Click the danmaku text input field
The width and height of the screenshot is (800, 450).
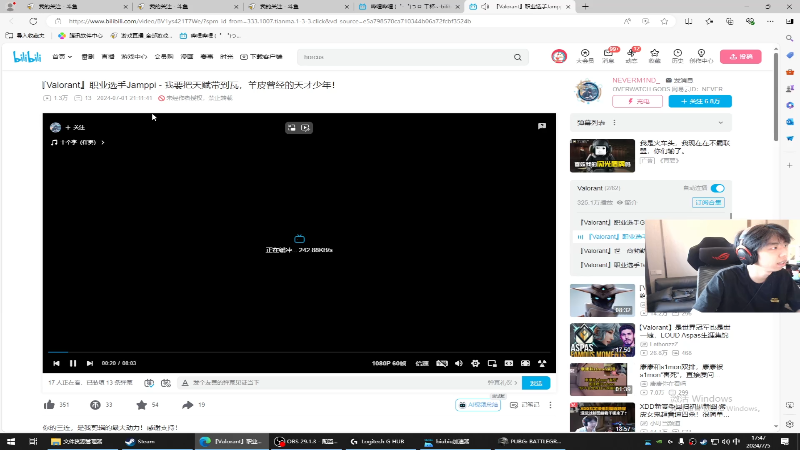point(332,383)
